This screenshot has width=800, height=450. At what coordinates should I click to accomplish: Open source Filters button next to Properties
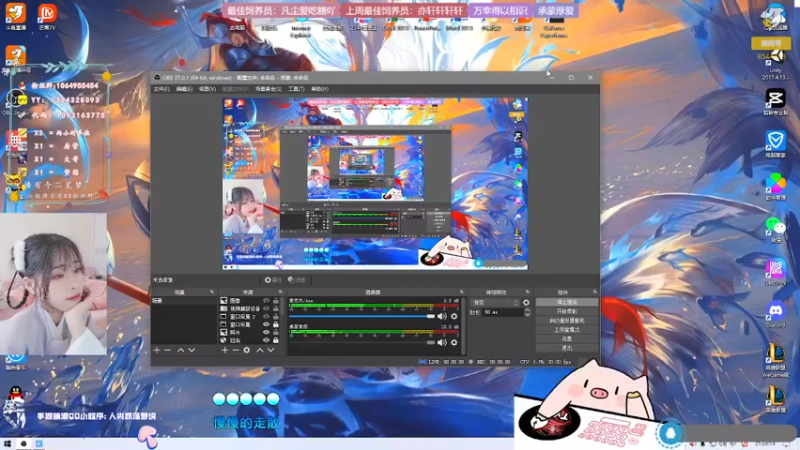297,280
